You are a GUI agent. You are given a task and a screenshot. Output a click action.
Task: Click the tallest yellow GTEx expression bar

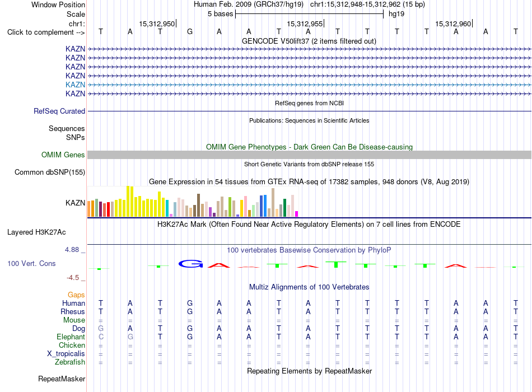click(x=128, y=201)
